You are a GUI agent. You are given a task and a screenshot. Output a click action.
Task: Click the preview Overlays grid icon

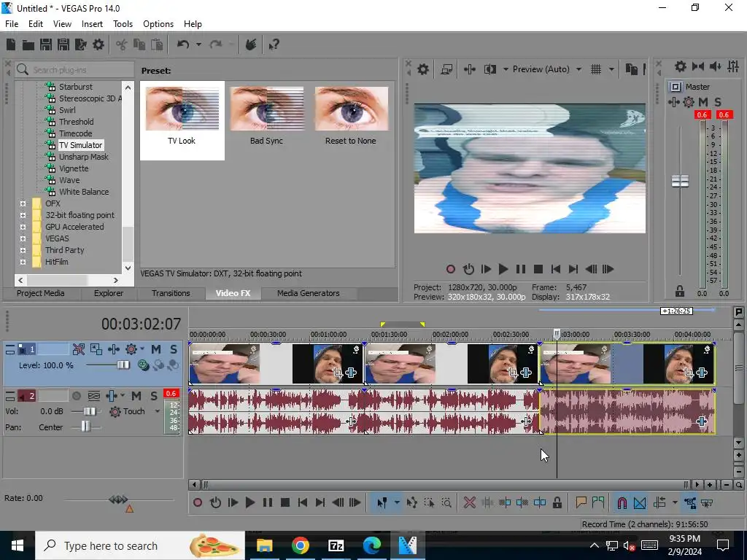pos(596,69)
